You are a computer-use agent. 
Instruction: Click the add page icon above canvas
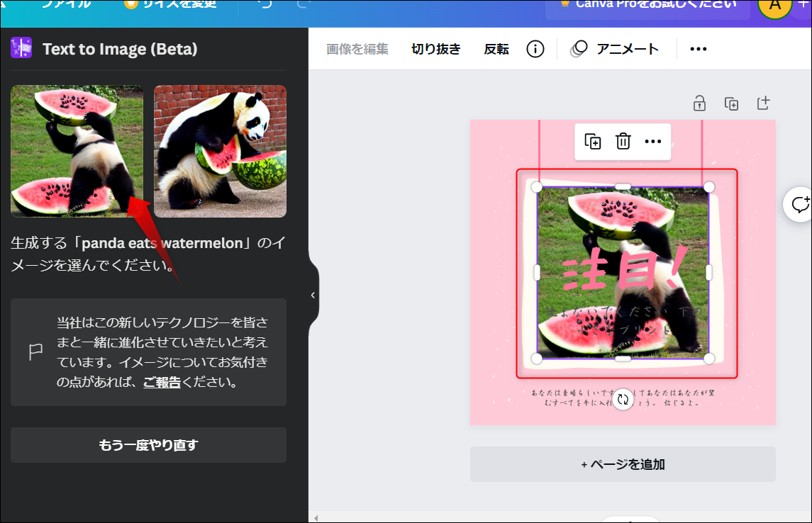(x=763, y=103)
